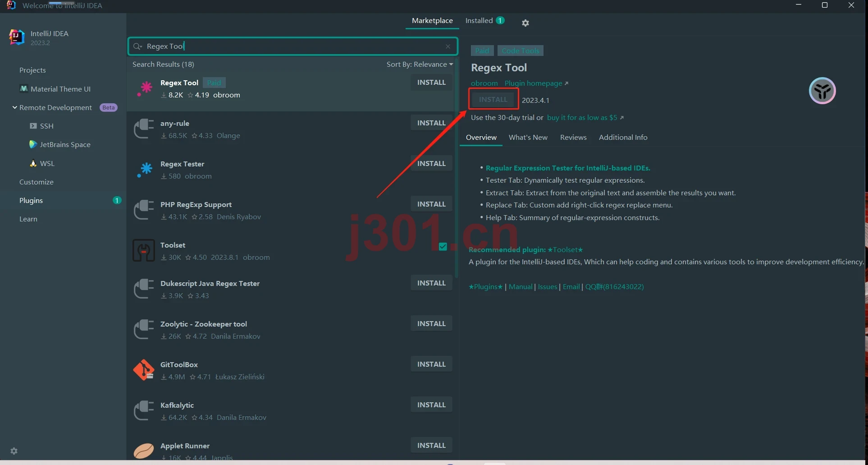
Task: Install the Regex Tester plugin
Action: pos(431,164)
